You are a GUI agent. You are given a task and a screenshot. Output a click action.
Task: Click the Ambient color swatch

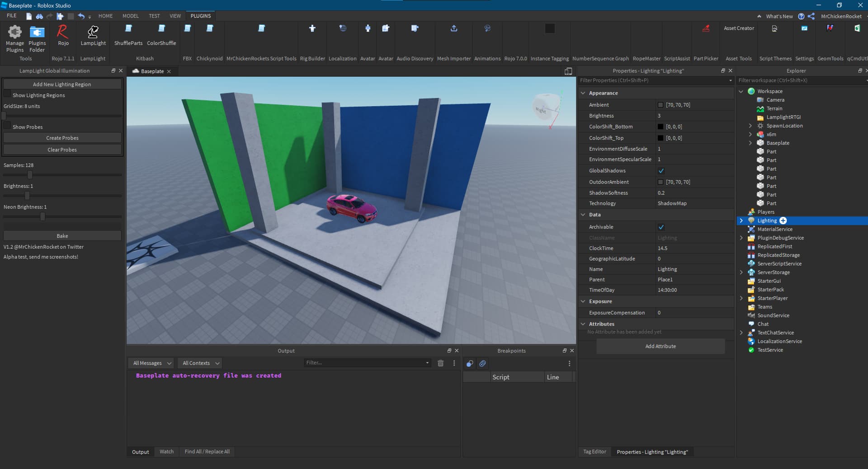660,105
